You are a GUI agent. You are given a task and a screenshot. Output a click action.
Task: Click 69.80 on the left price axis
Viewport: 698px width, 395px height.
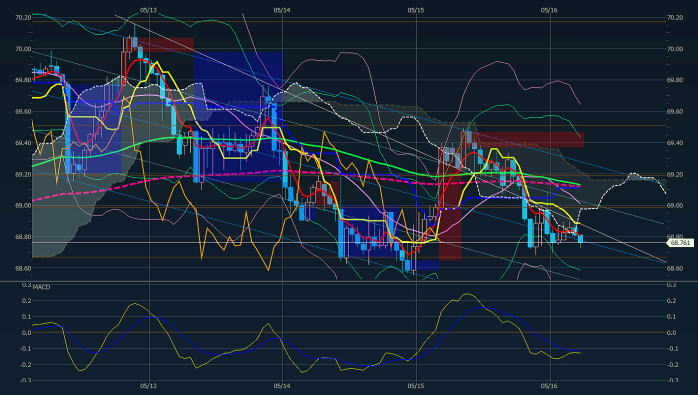[x=23, y=80]
